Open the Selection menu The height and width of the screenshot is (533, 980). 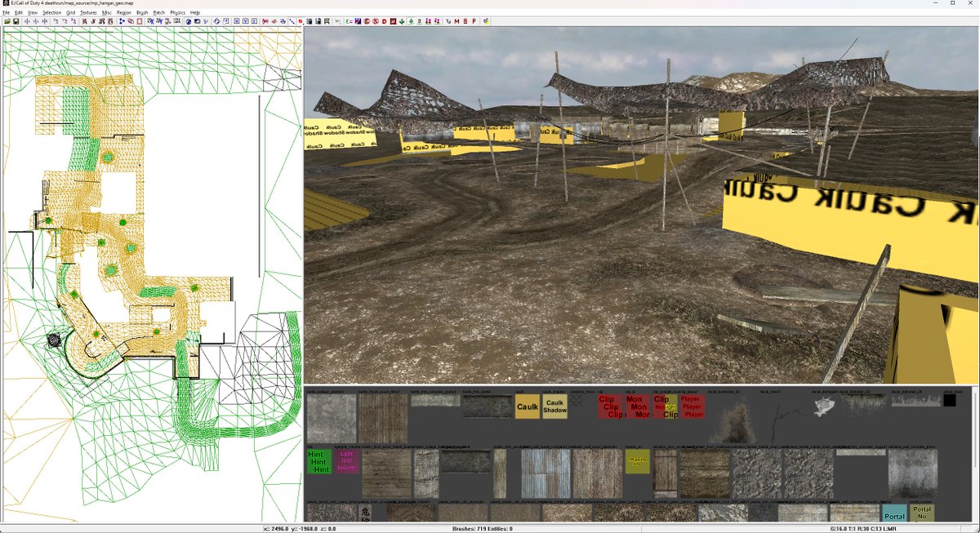click(x=51, y=13)
